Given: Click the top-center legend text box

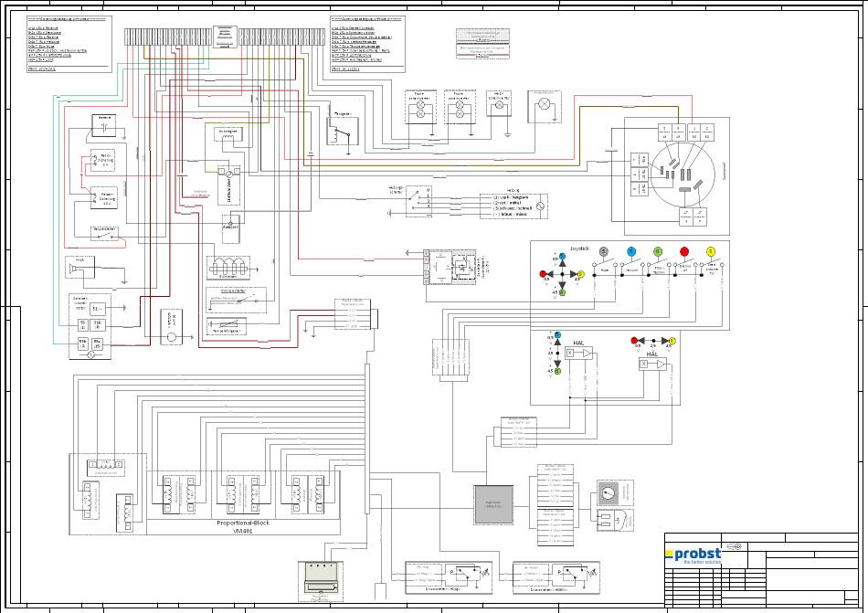Looking at the screenshot, I should [367, 44].
